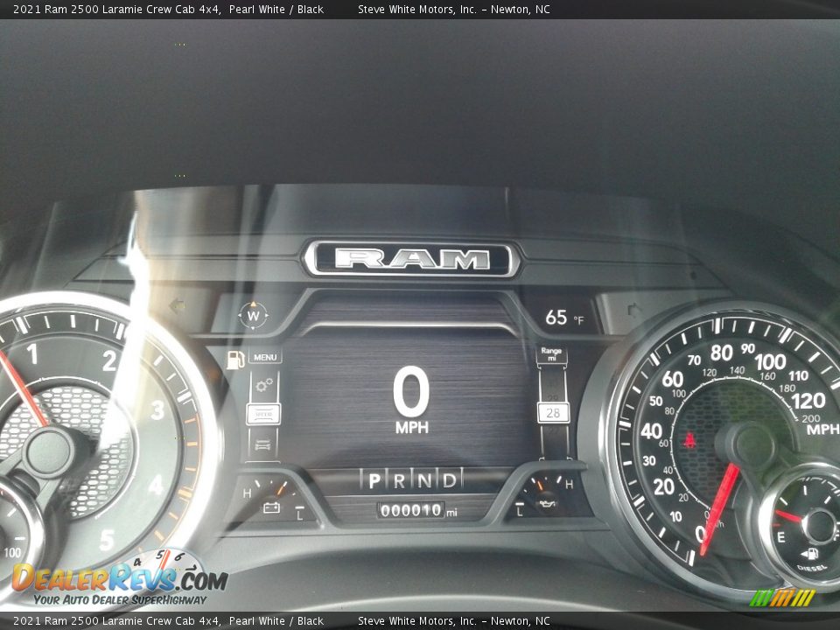Click the oil pressure can icon

[x=548, y=504]
